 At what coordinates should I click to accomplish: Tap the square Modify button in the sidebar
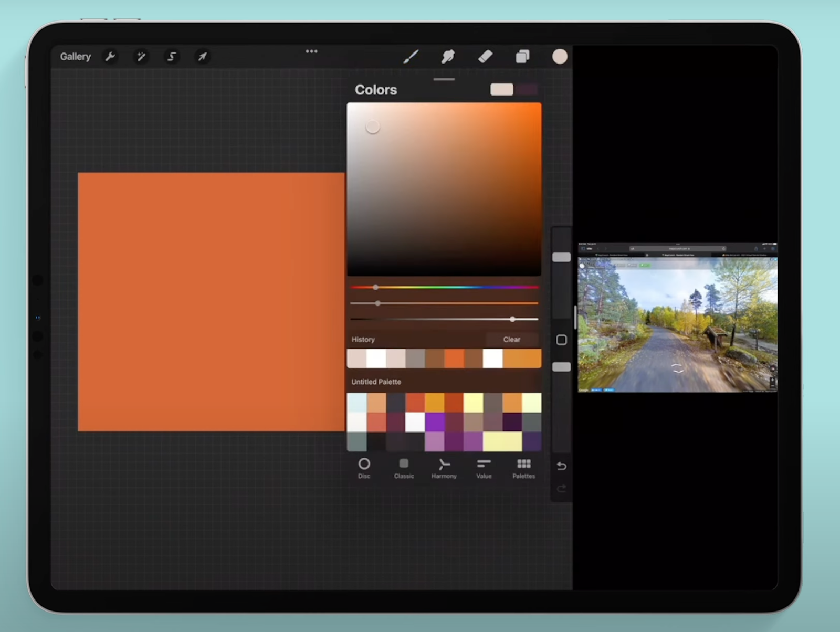click(x=561, y=340)
